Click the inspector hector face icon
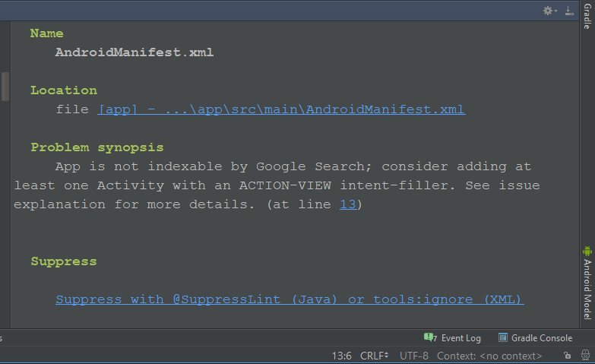The height and width of the screenshot is (364, 595). (586, 356)
